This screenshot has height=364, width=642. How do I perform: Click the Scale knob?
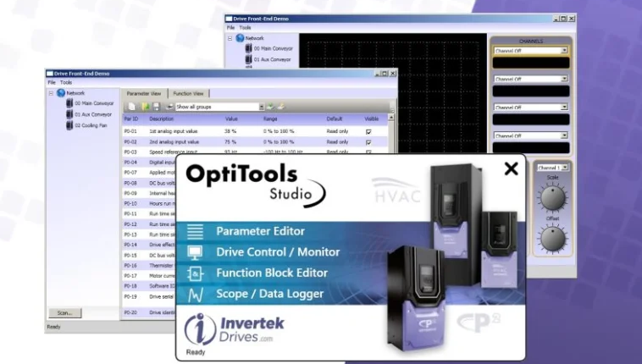point(552,198)
